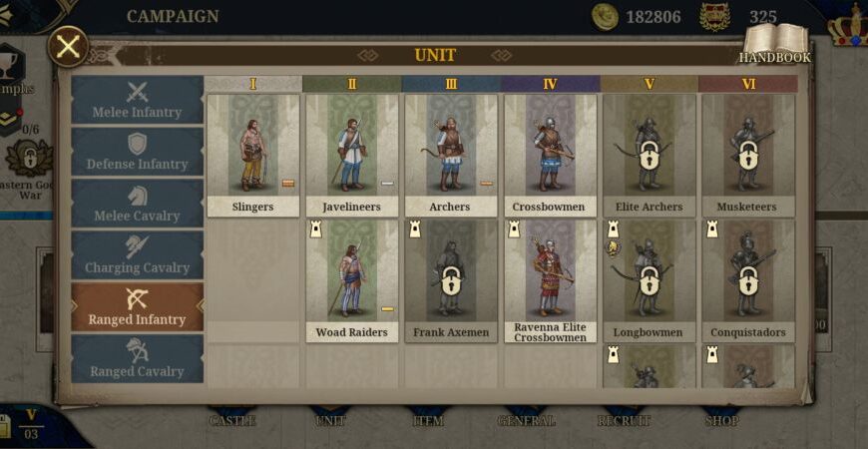Open the Melee Cavalry horse category
868x449 pixels.
(138, 204)
